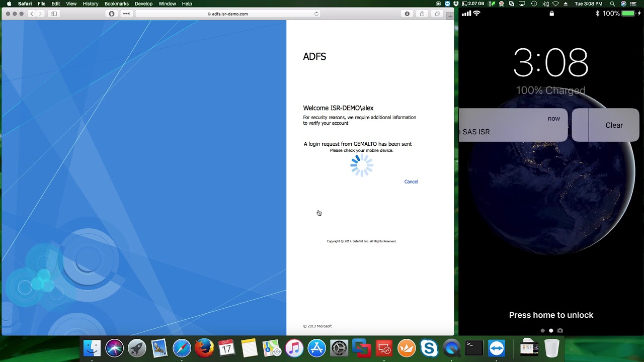Open the orange lotus app in the dock
644x362 pixels.
pos(407,348)
